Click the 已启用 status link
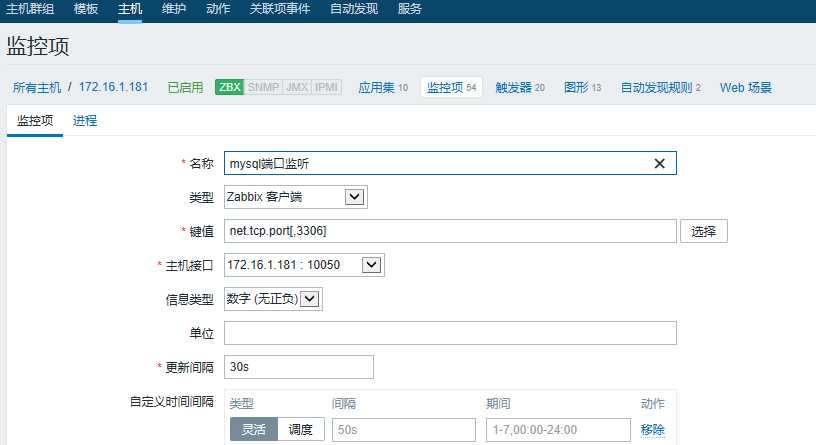 point(185,87)
